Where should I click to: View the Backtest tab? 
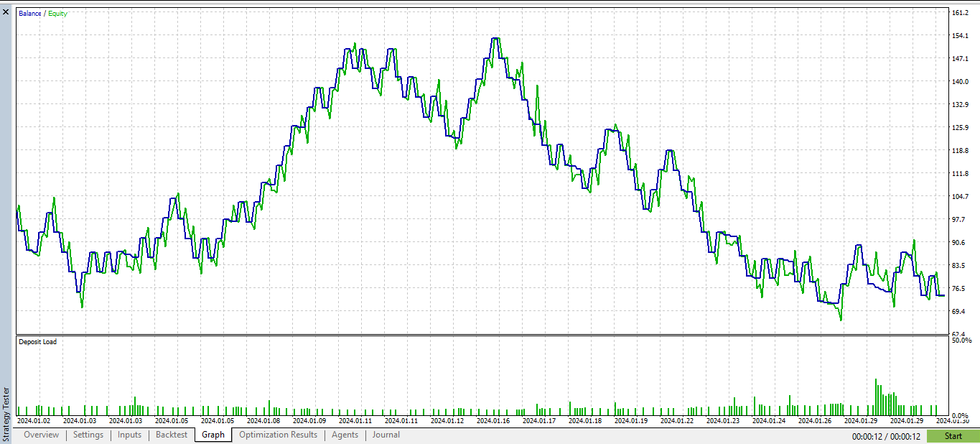pyautogui.click(x=171, y=435)
